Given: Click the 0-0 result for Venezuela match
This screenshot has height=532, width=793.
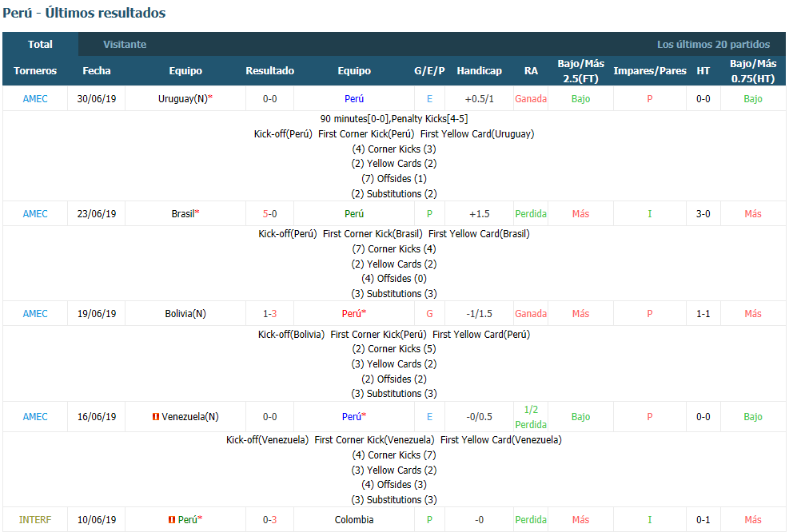Looking at the screenshot, I should point(269,417).
